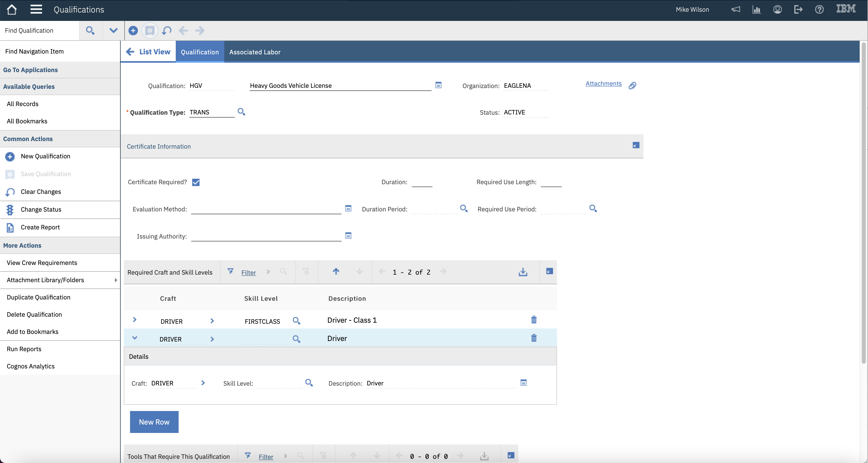The width and height of the screenshot is (868, 463).
Task: Click the Clear Changes undo toolbar icon
Action: pyautogui.click(x=166, y=31)
